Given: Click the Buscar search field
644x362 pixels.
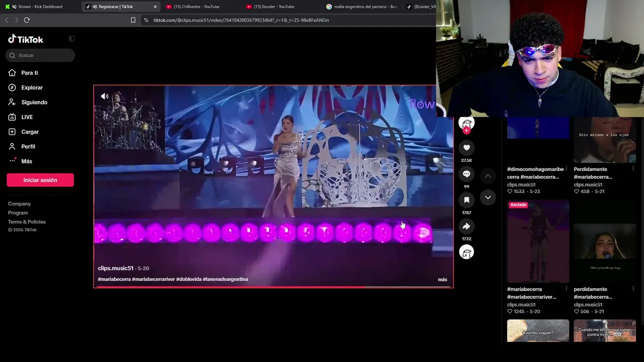Looking at the screenshot, I should click(40, 55).
